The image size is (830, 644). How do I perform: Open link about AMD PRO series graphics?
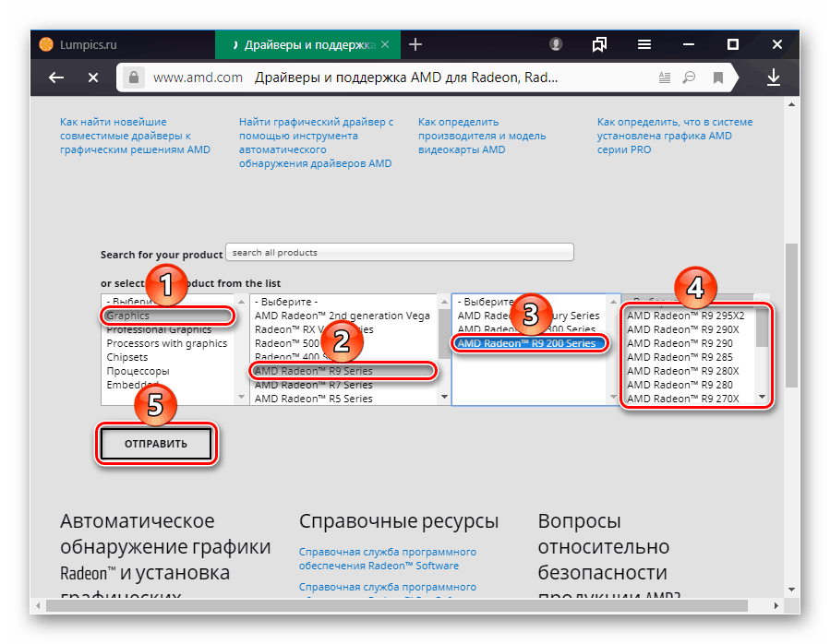[x=675, y=136]
